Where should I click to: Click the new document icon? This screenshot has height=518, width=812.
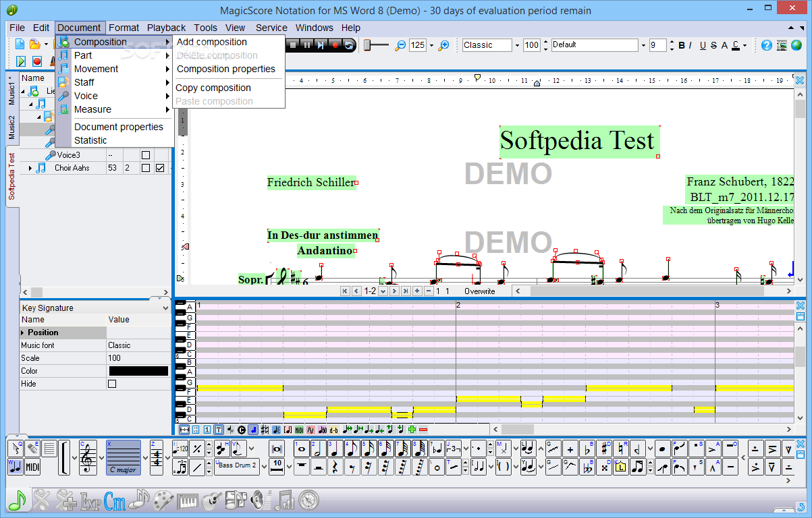[x=20, y=45]
